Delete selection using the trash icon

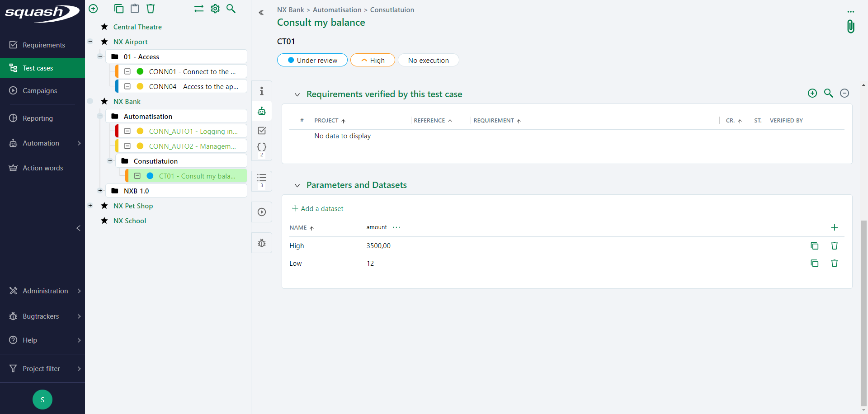[x=150, y=9]
